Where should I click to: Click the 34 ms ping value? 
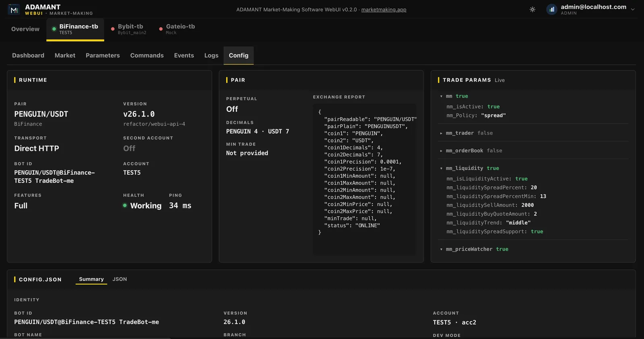(x=180, y=205)
